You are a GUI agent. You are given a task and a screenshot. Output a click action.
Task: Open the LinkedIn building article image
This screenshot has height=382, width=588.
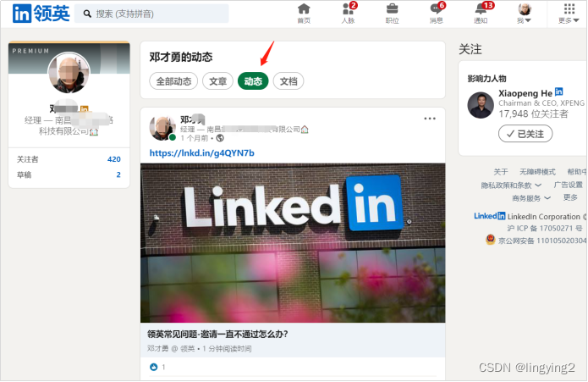tap(293, 243)
